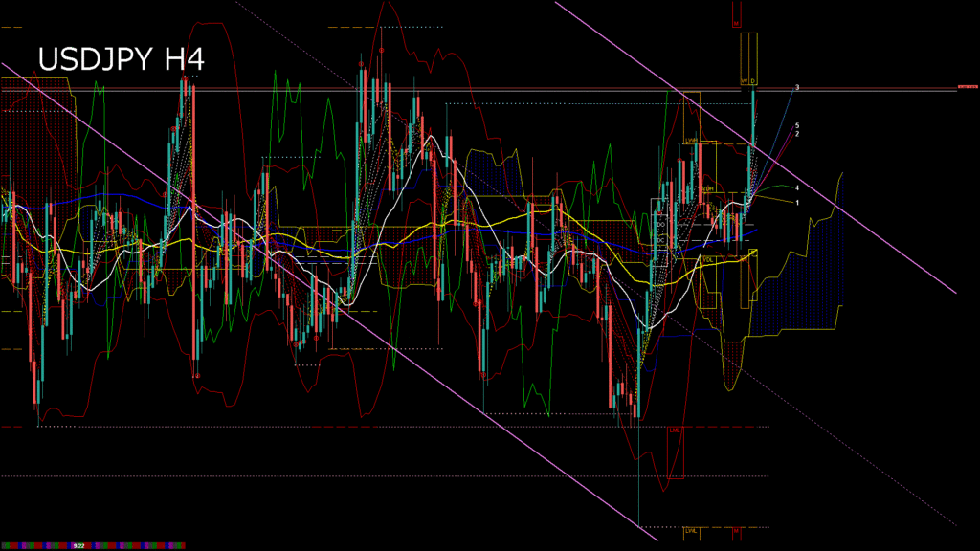Click the DO daily open label
This screenshot has width=980, height=551.
click(x=660, y=223)
